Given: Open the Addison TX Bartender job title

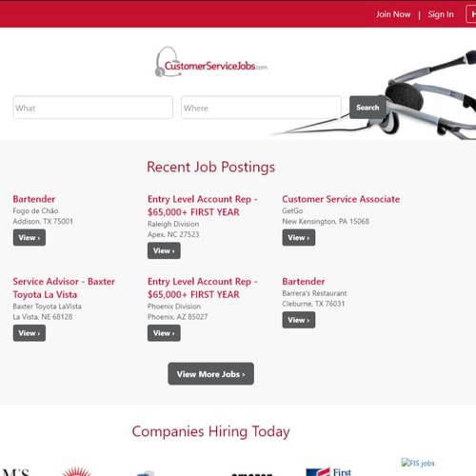Looking at the screenshot, I should (x=34, y=199).
